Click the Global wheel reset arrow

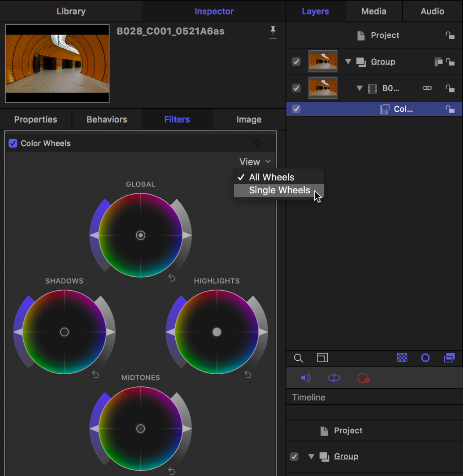(171, 278)
